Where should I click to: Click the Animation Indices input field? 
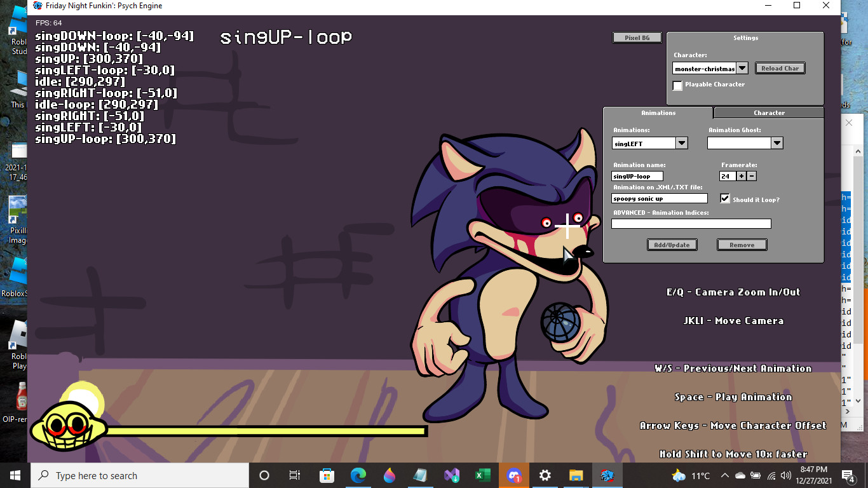point(691,224)
